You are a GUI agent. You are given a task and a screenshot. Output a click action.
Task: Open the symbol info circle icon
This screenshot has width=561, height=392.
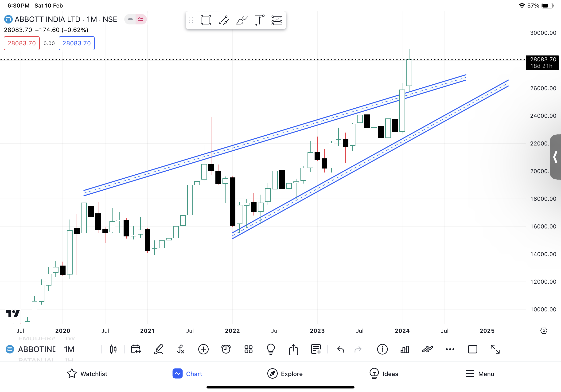click(382, 349)
